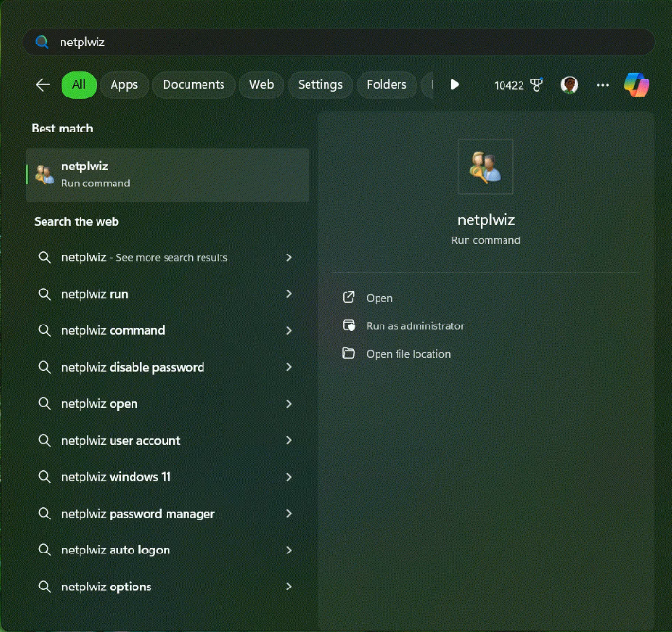The image size is (672, 632).
Task: Click the large netplwiz icon in preview pane
Action: [x=486, y=167]
